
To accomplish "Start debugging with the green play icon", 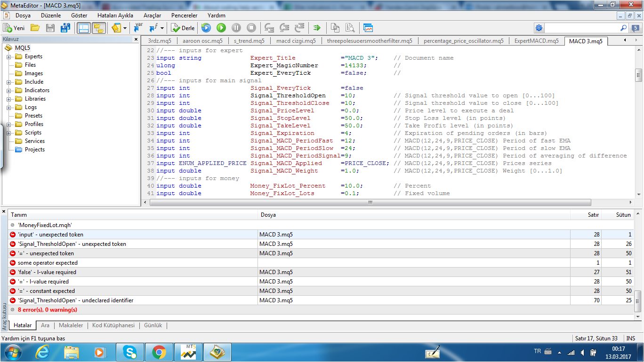I will pos(221,28).
